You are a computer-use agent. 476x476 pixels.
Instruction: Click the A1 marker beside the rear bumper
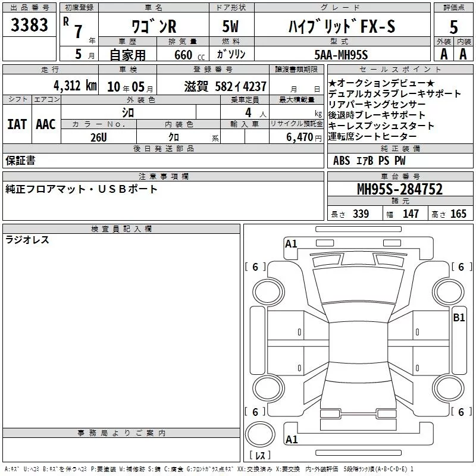[292, 440]
